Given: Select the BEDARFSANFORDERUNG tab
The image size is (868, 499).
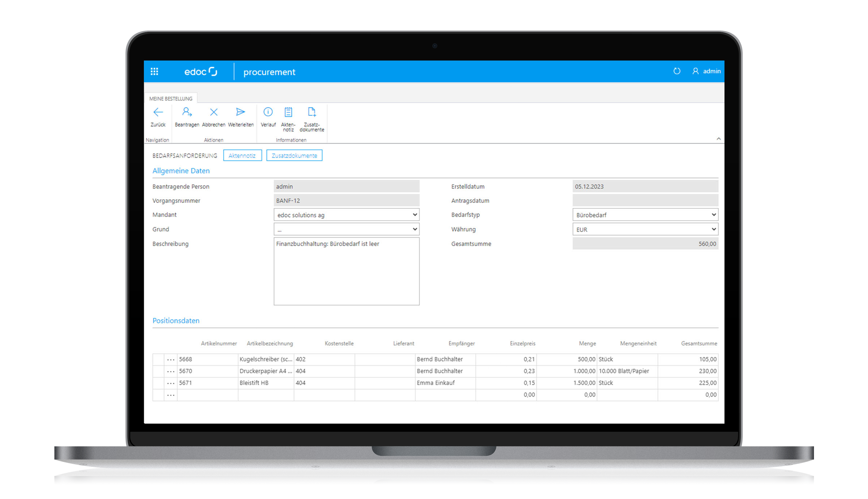Looking at the screenshot, I should tap(184, 155).
